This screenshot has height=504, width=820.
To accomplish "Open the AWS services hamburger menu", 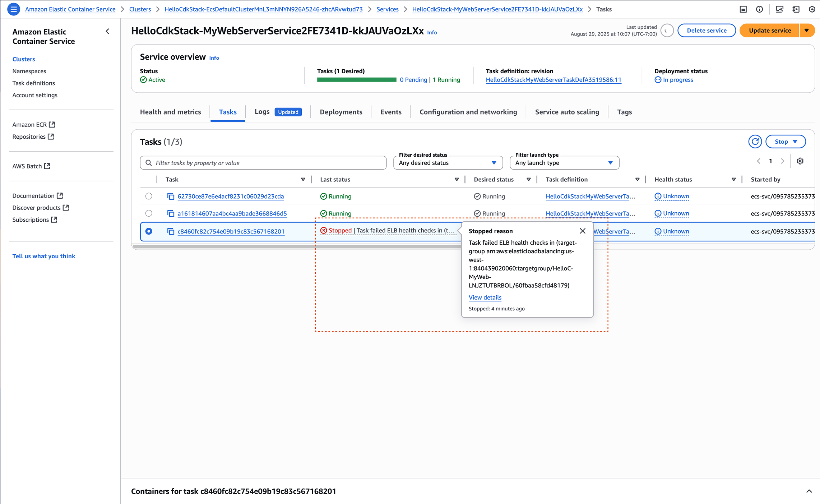I will 14,9.
